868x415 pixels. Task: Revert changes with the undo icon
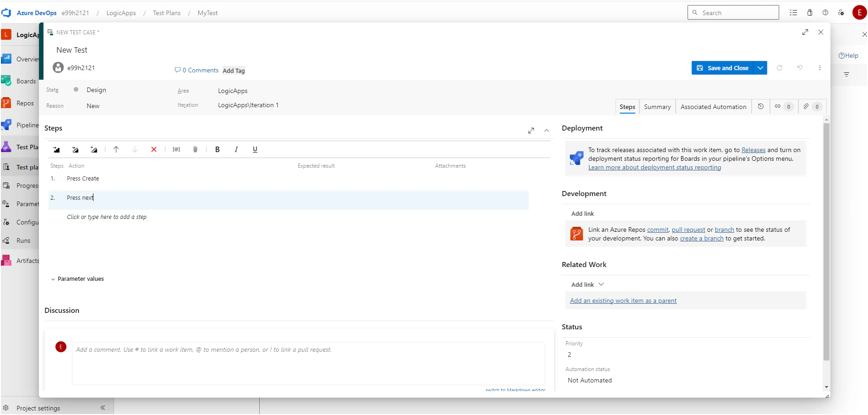[x=800, y=68]
